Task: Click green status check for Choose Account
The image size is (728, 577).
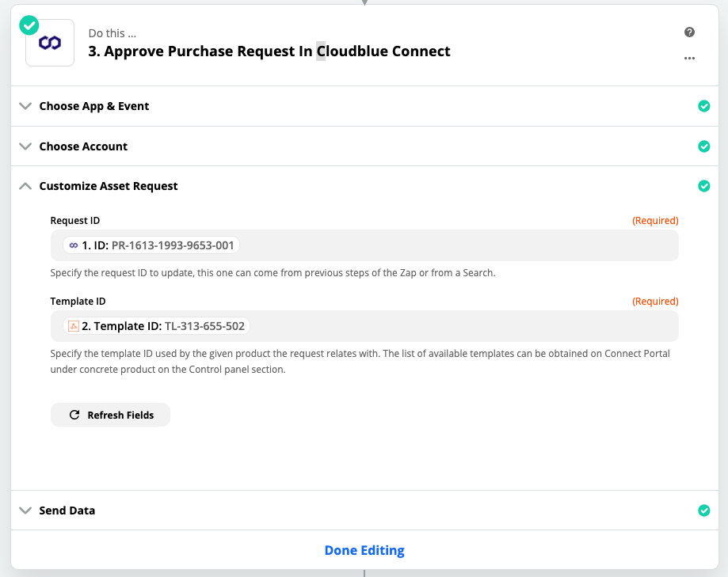Action: (704, 146)
